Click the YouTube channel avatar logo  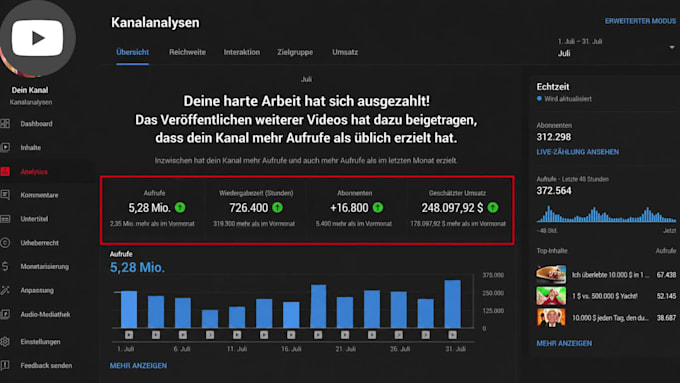pos(37,38)
